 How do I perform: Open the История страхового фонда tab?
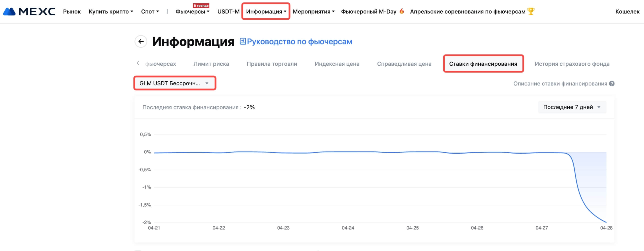point(572,64)
